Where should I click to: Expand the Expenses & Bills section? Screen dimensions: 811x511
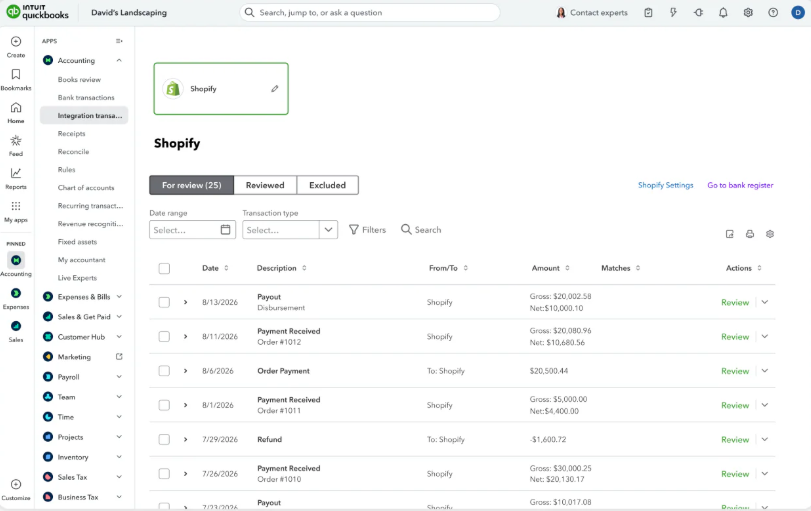[119, 297]
